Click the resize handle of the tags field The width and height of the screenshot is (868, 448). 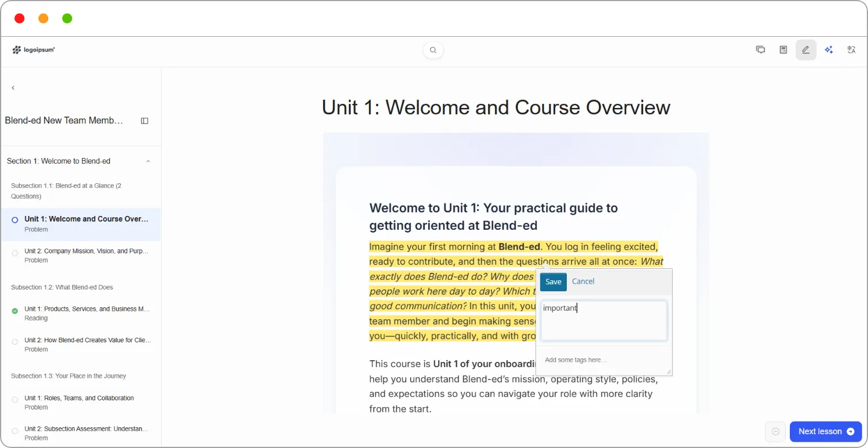669,372
